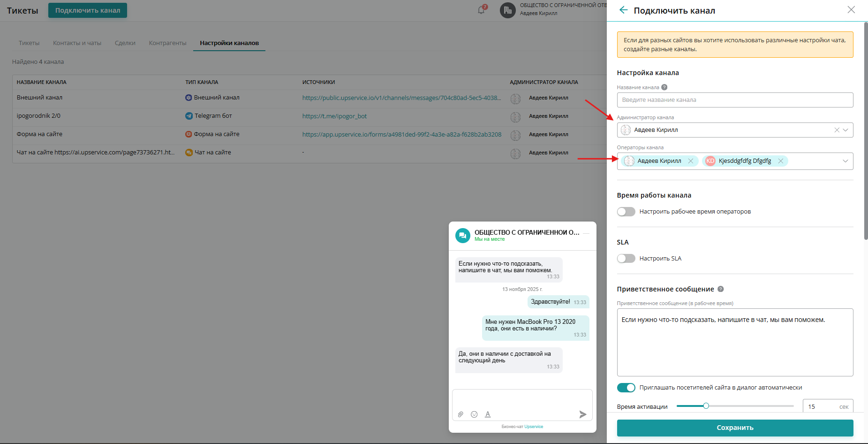Screen dimensions: 868x444
Task: Open the public.upservice.io channel link
Action: 401,98
